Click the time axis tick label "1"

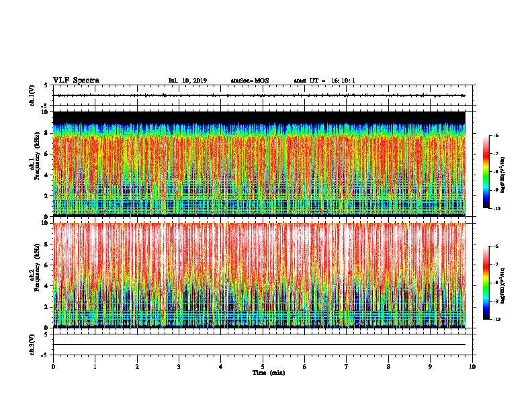tap(95, 367)
